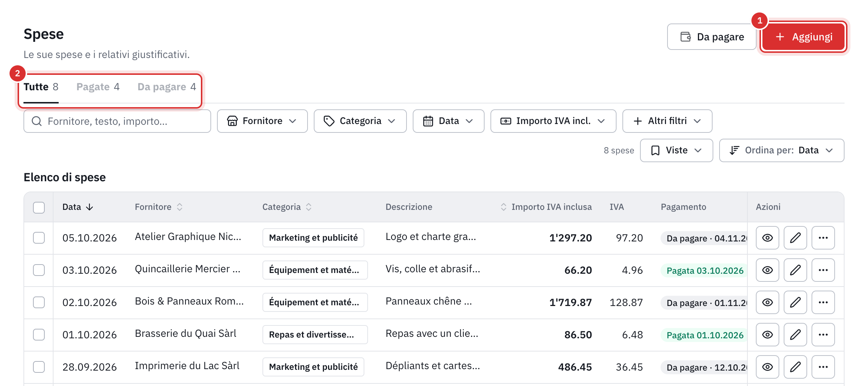This screenshot has width=868, height=386.
Task: Open the Fornitore filter dropdown
Action: (262, 121)
